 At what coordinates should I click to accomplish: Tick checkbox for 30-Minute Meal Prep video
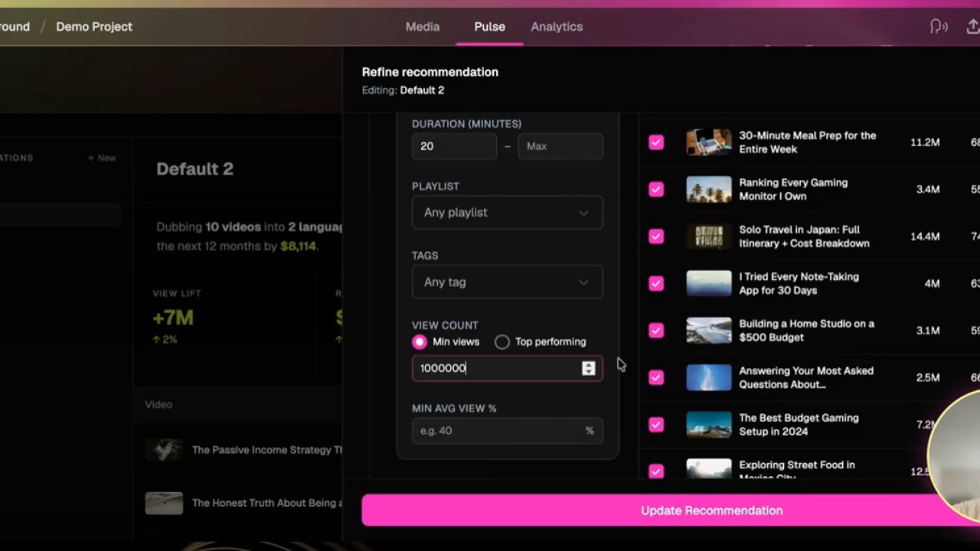656,142
